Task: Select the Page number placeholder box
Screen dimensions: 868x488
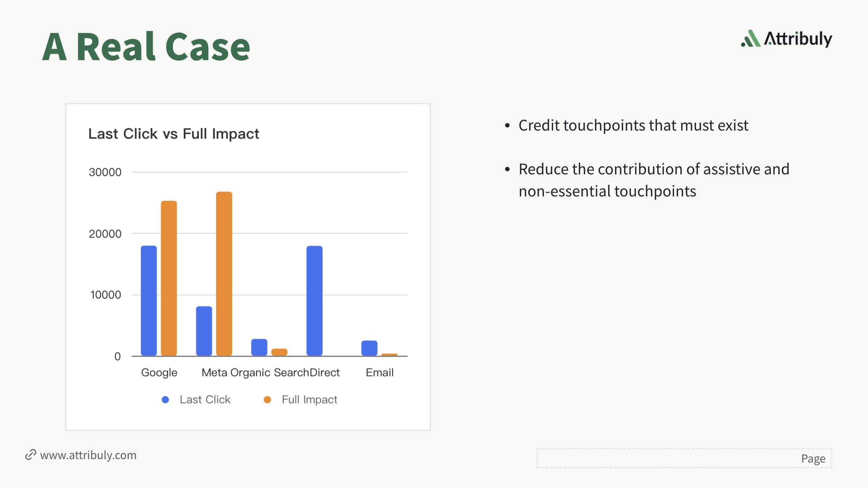Action: (x=684, y=458)
